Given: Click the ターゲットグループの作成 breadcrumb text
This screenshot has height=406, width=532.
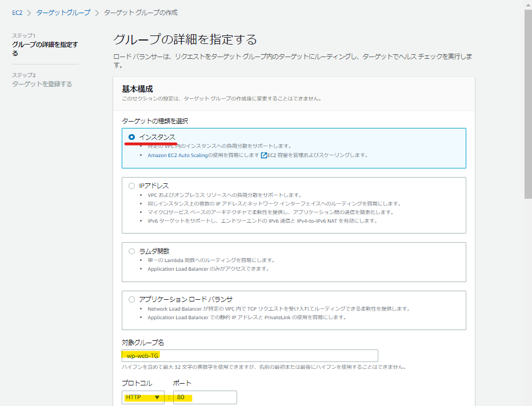Looking at the screenshot, I should coord(141,13).
